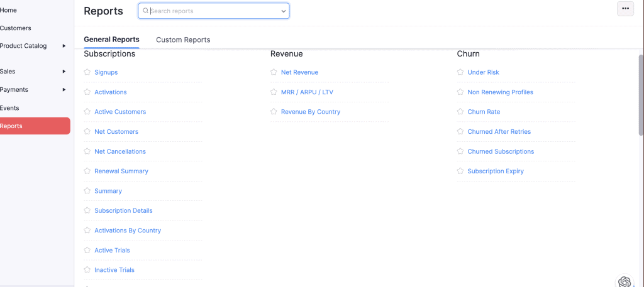The width and height of the screenshot is (644, 287).
Task: Click the search magnifier icon
Action: point(145,11)
